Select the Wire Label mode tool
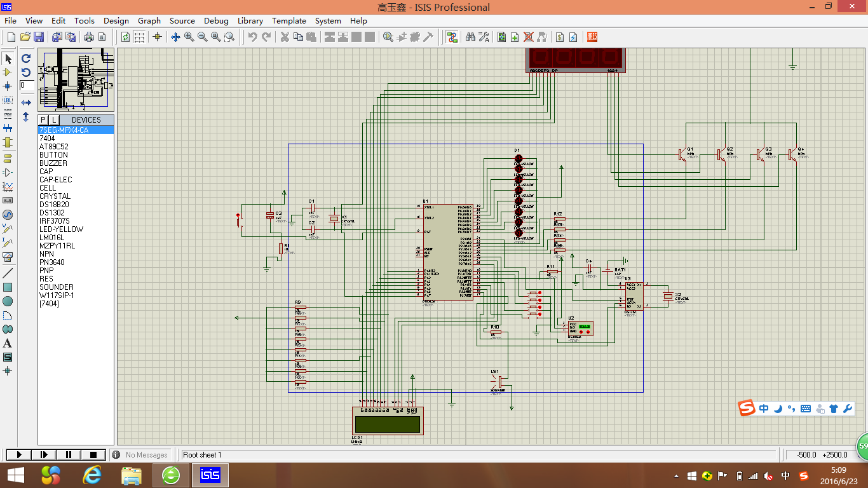This screenshot has width=868, height=488. [x=8, y=100]
